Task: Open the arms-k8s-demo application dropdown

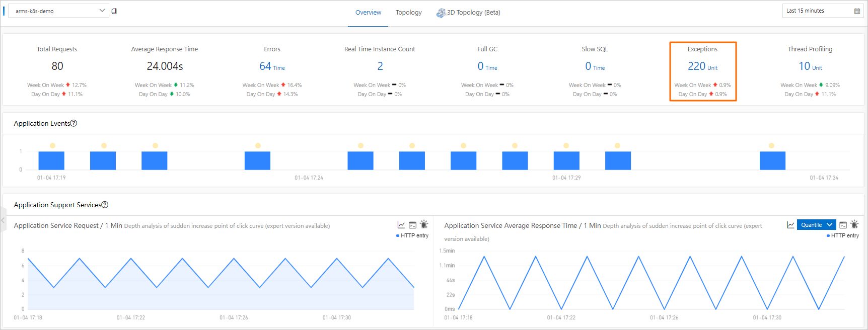Action: [58, 11]
